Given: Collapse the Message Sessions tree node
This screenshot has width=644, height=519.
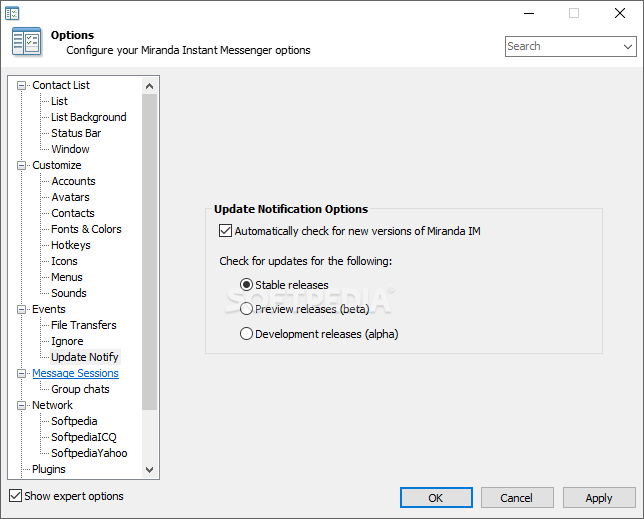Looking at the screenshot, I should 21,374.
